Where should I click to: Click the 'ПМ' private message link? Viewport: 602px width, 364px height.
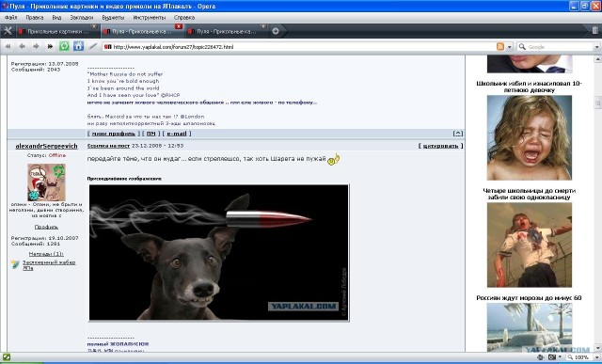tap(150, 134)
